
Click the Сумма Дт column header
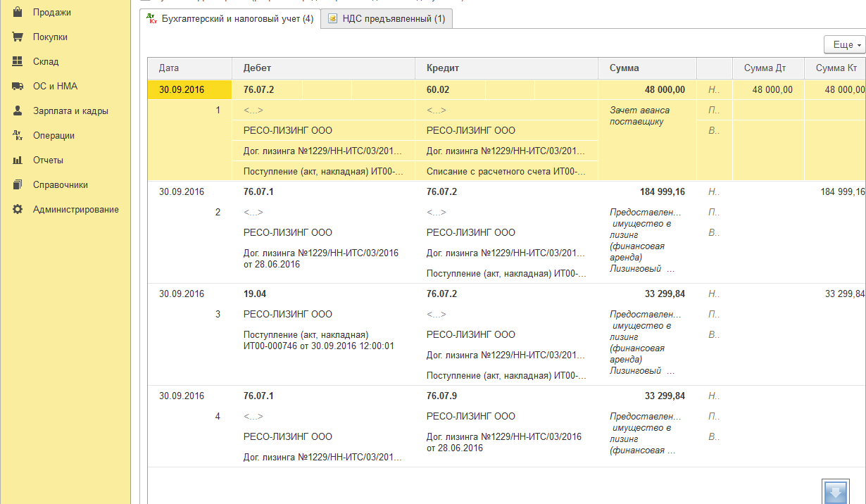768,68
